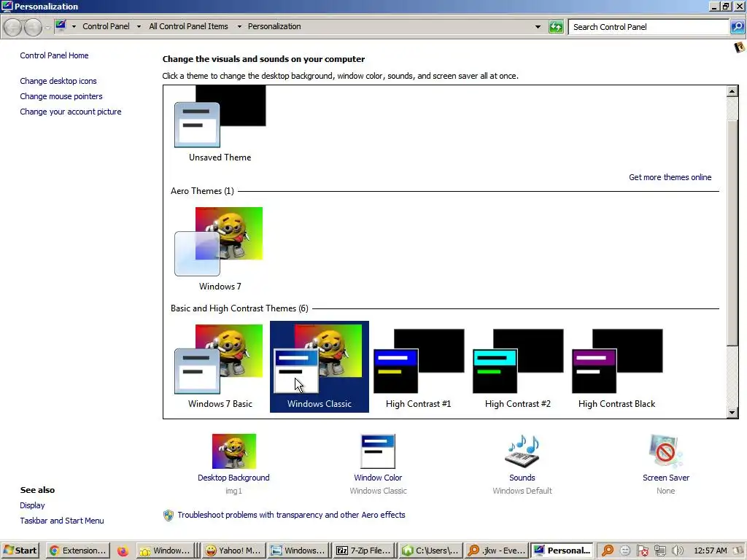Open Troubleshoot problems with transparency link

[x=291, y=515]
